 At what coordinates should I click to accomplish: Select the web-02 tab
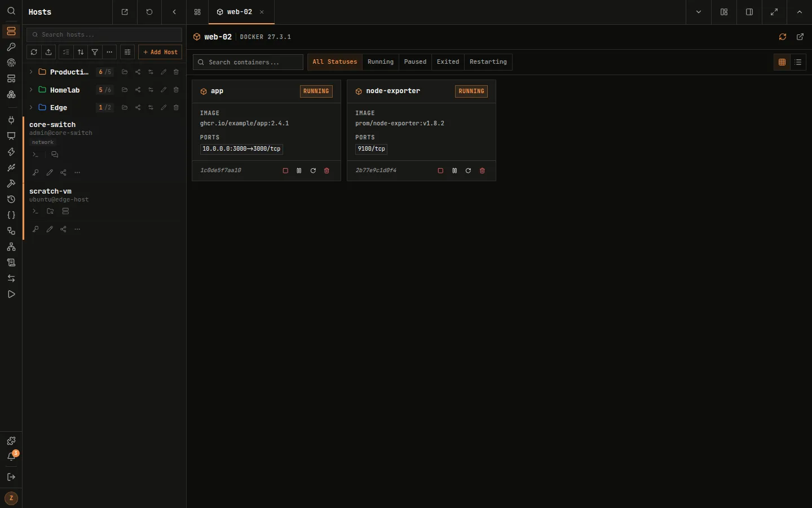coord(241,12)
